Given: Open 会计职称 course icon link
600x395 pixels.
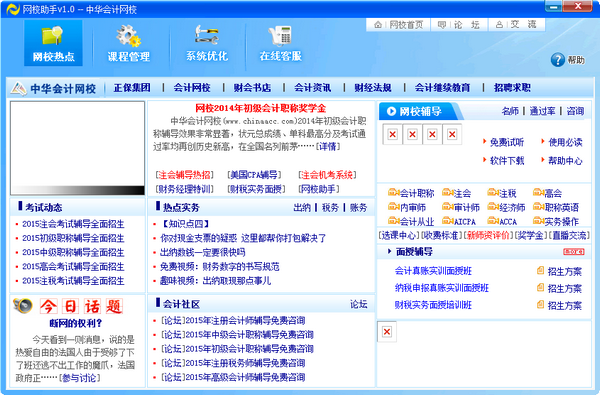Looking at the screenshot, I should point(411,193).
